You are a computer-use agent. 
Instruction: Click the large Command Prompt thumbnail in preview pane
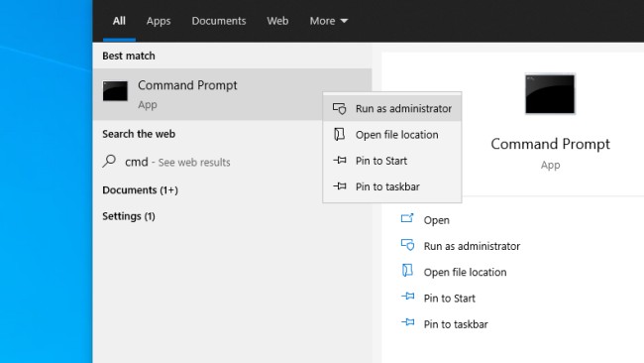tap(550, 94)
